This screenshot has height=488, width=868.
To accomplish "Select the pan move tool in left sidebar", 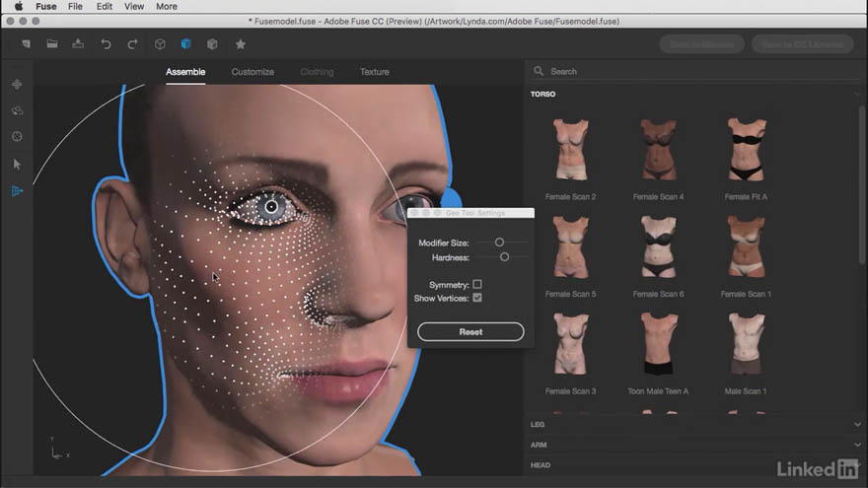I will click(x=17, y=84).
